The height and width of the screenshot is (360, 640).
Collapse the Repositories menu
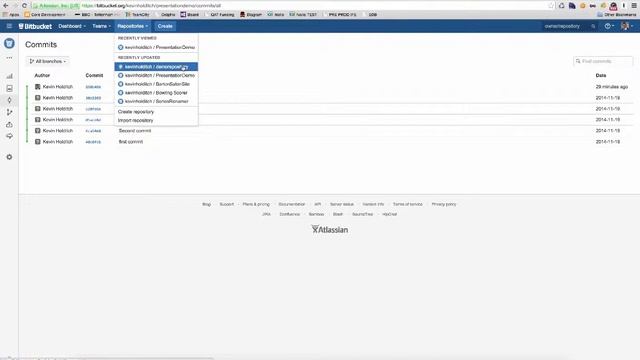point(132,26)
